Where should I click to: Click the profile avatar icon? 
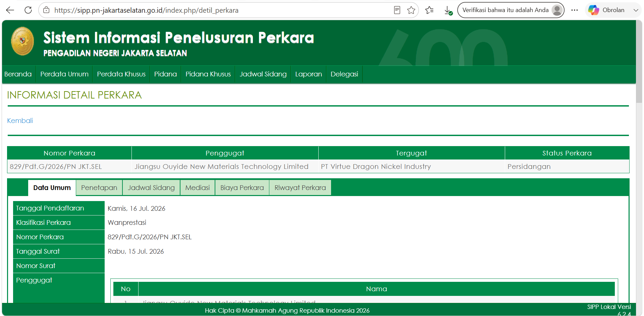click(557, 10)
